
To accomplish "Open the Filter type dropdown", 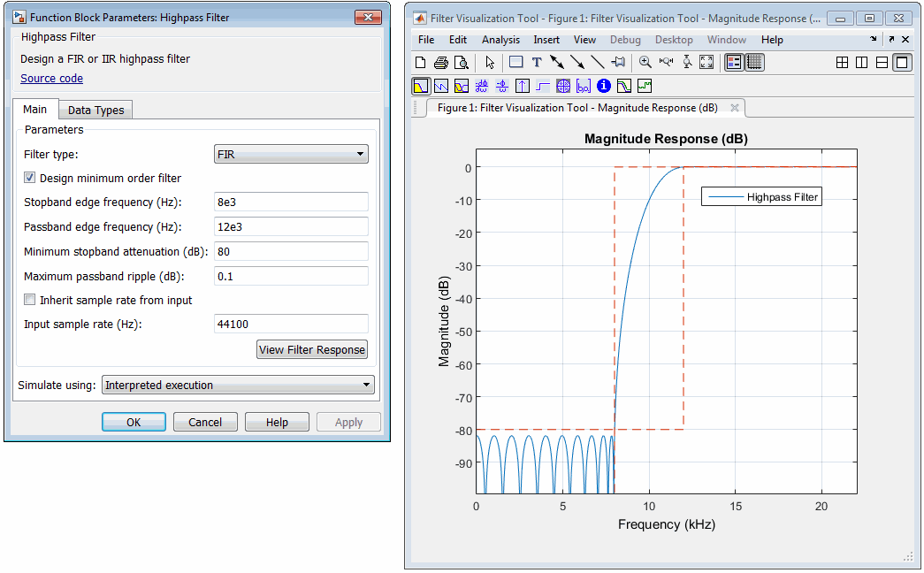I will coord(292,154).
